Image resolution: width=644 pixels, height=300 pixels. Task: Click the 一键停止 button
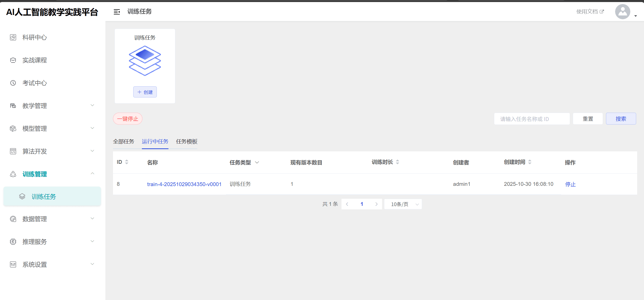[x=127, y=119]
